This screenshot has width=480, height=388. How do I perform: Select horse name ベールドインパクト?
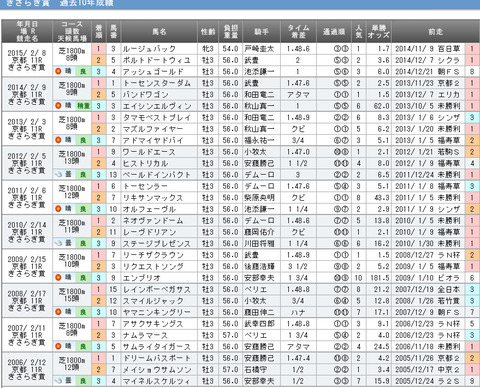(x=157, y=175)
